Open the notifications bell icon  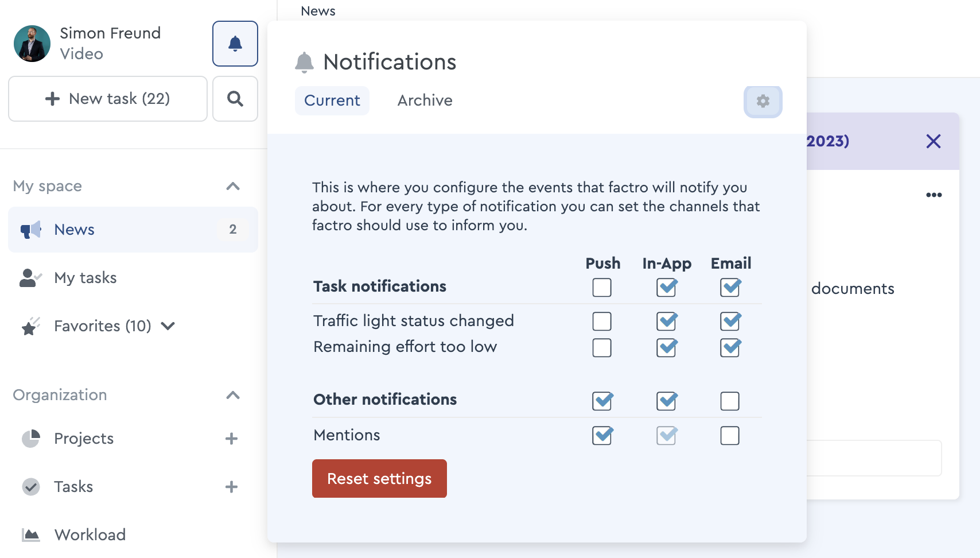(x=235, y=43)
